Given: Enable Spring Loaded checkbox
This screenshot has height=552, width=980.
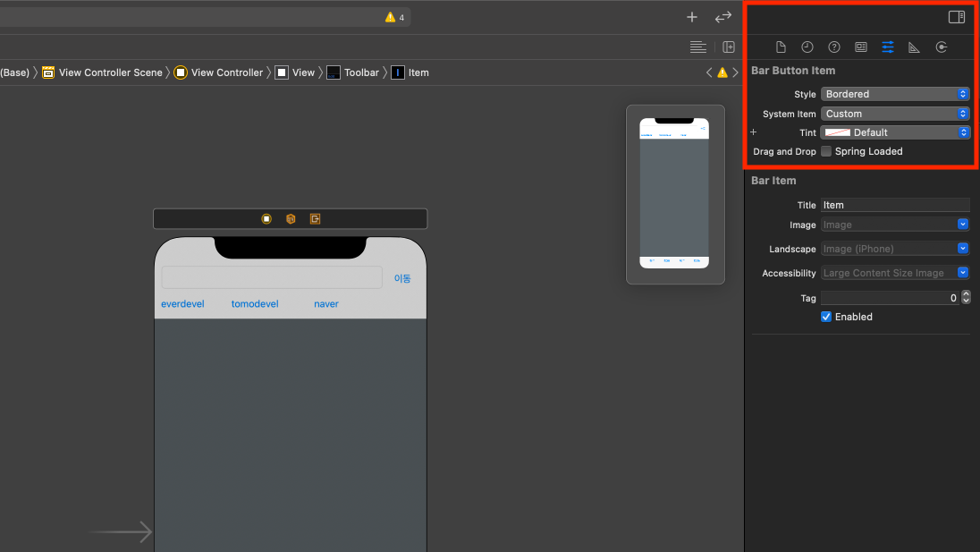Looking at the screenshot, I should [826, 151].
